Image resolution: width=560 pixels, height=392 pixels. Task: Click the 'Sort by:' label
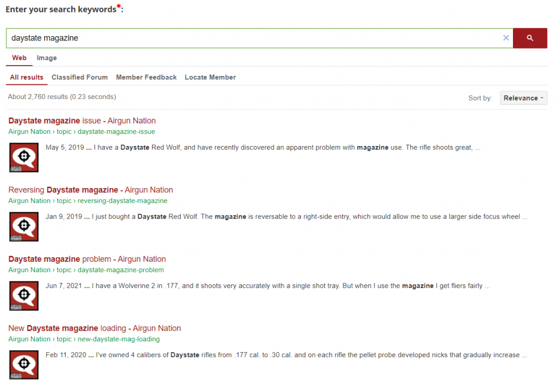[x=480, y=98]
